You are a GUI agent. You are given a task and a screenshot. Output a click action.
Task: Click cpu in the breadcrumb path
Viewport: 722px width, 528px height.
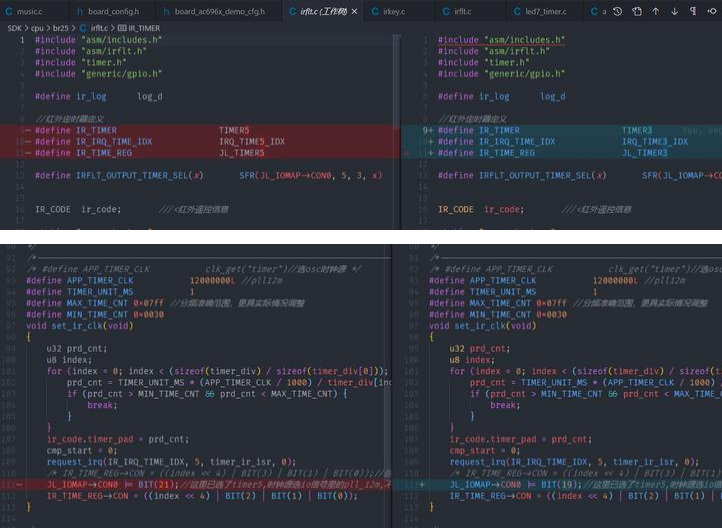point(37,28)
